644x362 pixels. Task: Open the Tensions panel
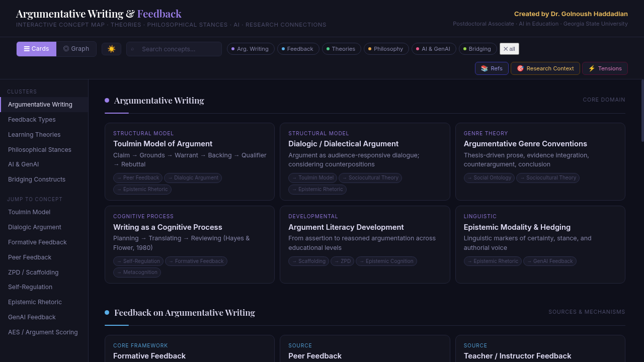pyautogui.click(x=605, y=68)
